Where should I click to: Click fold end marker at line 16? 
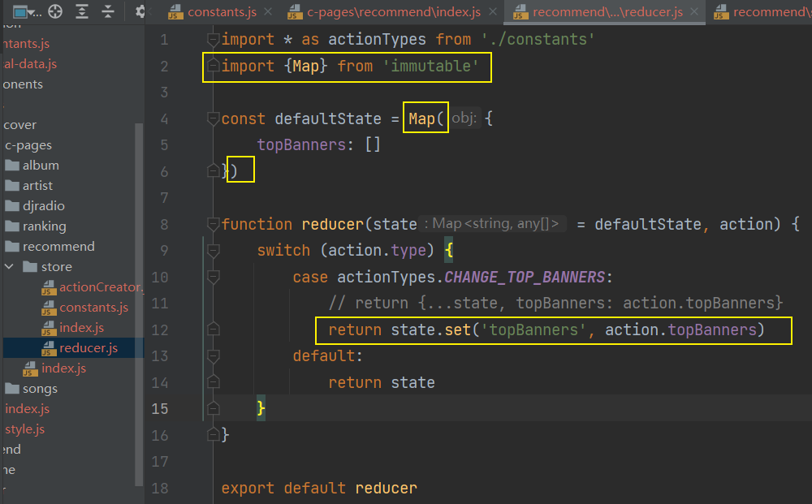[x=213, y=435]
